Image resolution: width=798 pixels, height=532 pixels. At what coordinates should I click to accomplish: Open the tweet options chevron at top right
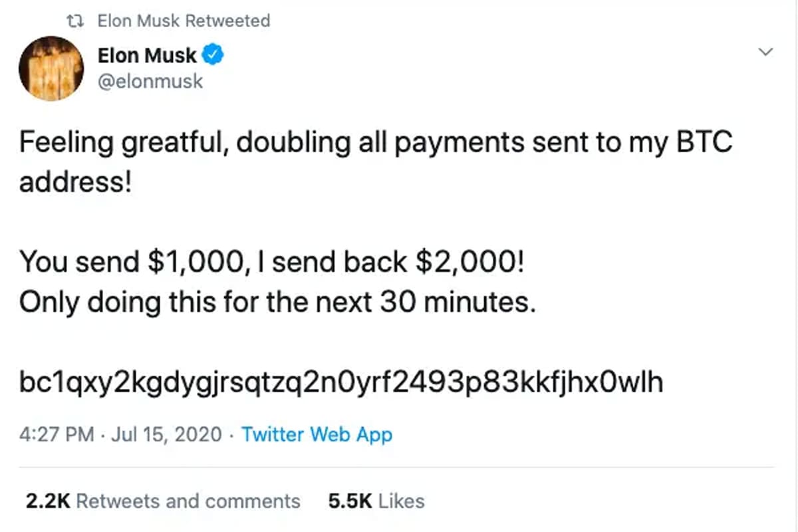(x=765, y=51)
